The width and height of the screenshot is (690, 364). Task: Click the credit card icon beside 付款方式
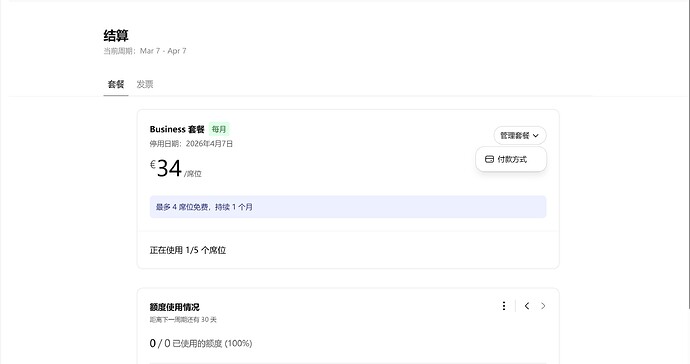tap(489, 159)
